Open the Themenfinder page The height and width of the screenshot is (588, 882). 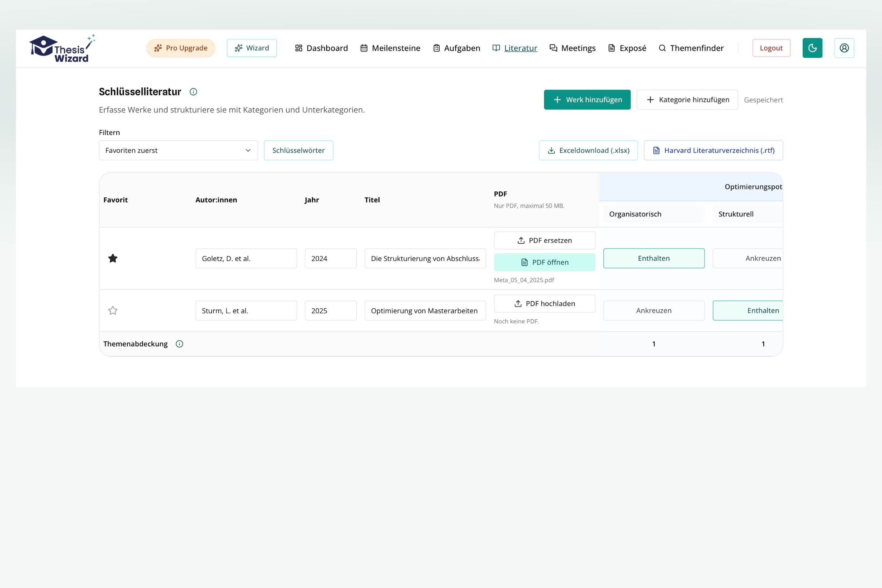(x=691, y=48)
